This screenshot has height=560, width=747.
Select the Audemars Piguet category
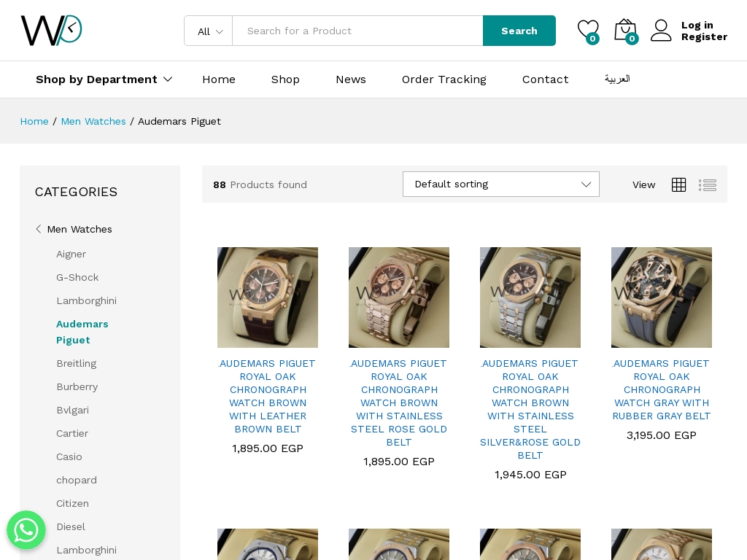(82, 332)
